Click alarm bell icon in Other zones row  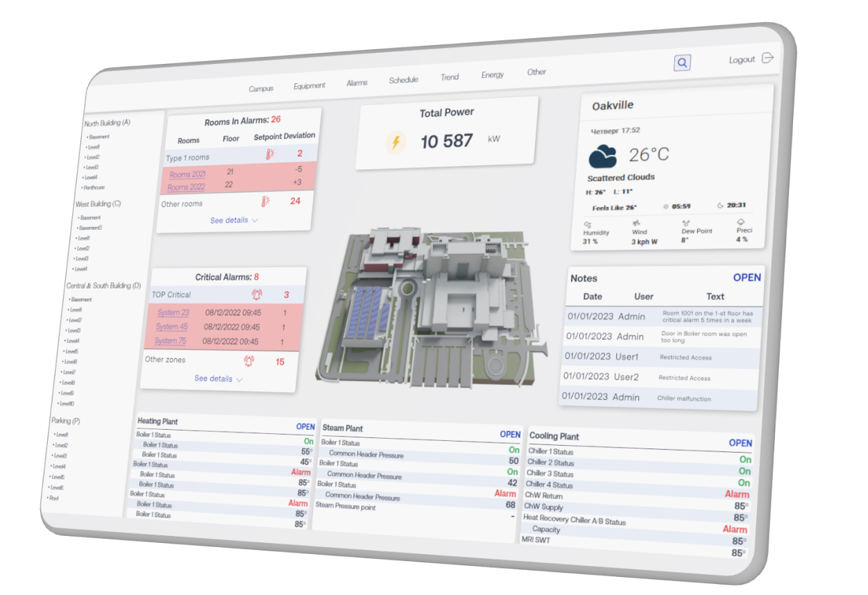(x=248, y=361)
